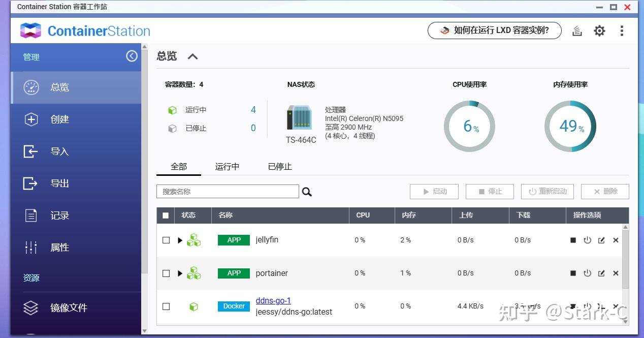
Task: Check the select-all checkbox in table header
Action: pyautogui.click(x=165, y=215)
